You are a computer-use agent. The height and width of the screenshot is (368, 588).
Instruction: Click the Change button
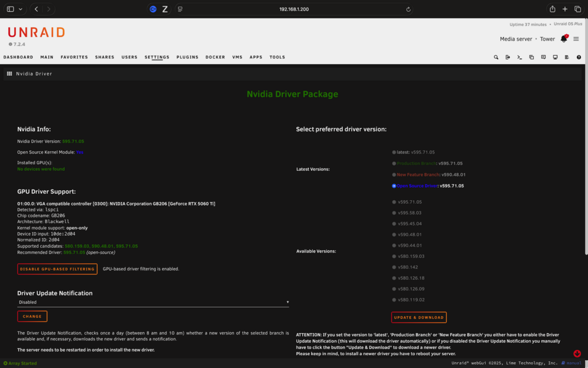tap(32, 316)
